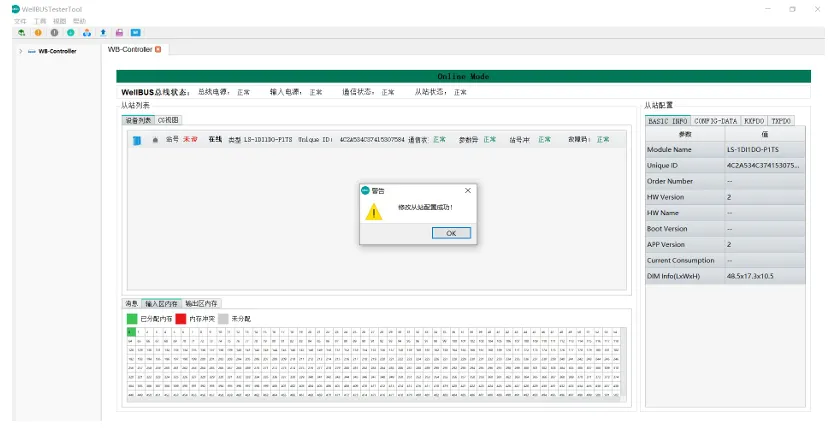Click the purple lock toolbar icon
Screen dimensions: 833x433
coord(120,32)
